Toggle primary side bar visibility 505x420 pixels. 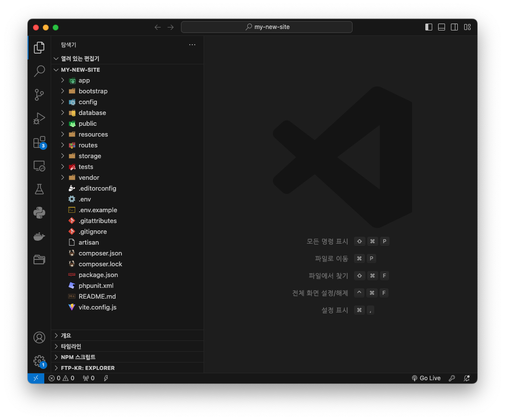429,27
